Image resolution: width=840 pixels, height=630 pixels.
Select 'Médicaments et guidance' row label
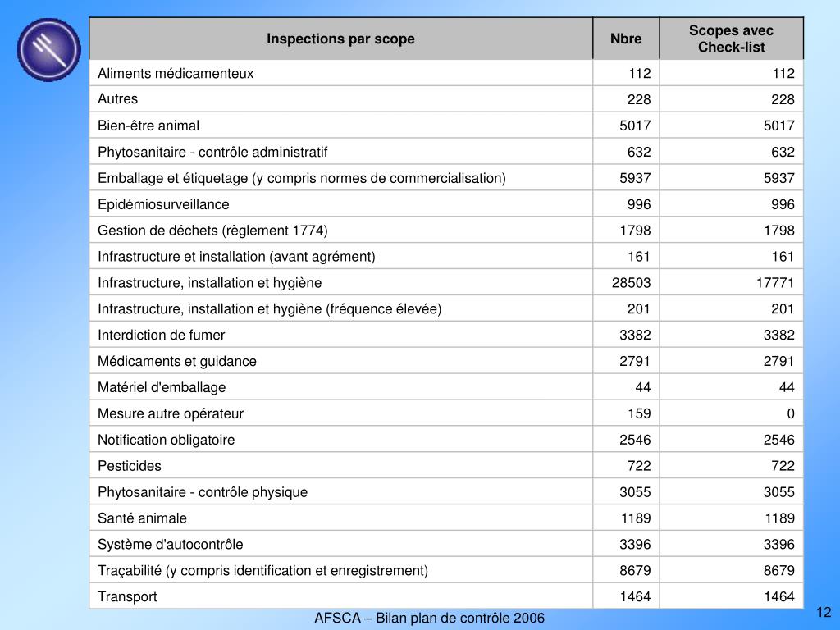pyautogui.click(x=177, y=361)
